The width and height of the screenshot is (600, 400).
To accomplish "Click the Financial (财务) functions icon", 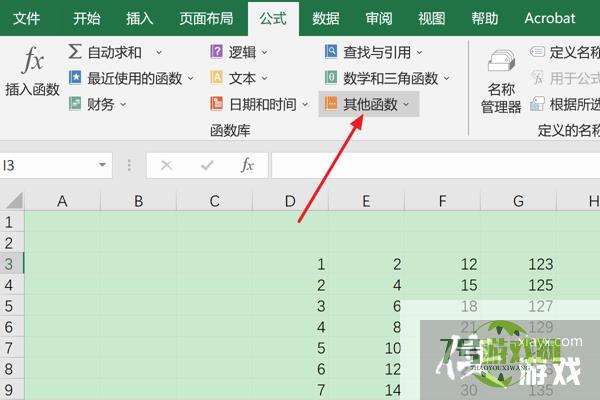I will [x=75, y=104].
